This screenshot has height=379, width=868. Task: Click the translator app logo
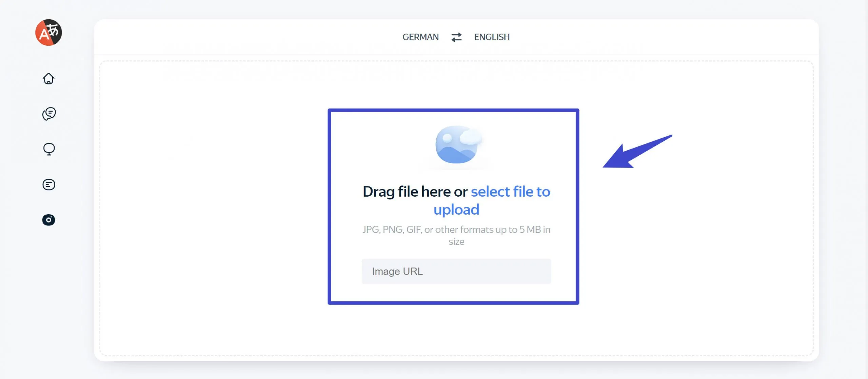48,33
